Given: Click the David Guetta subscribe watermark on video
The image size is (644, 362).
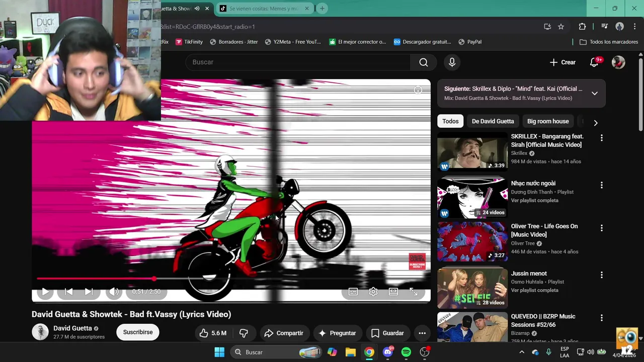Looking at the screenshot, I should click(417, 261).
